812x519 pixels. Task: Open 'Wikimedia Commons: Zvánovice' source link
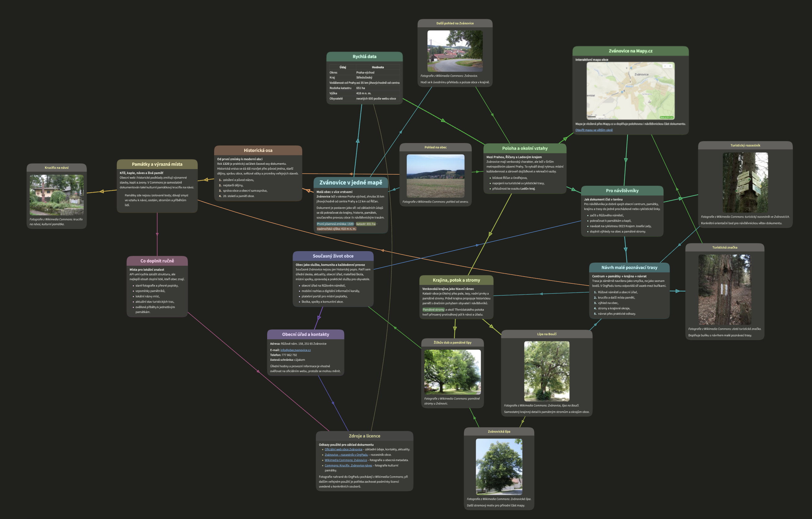[x=346, y=460]
